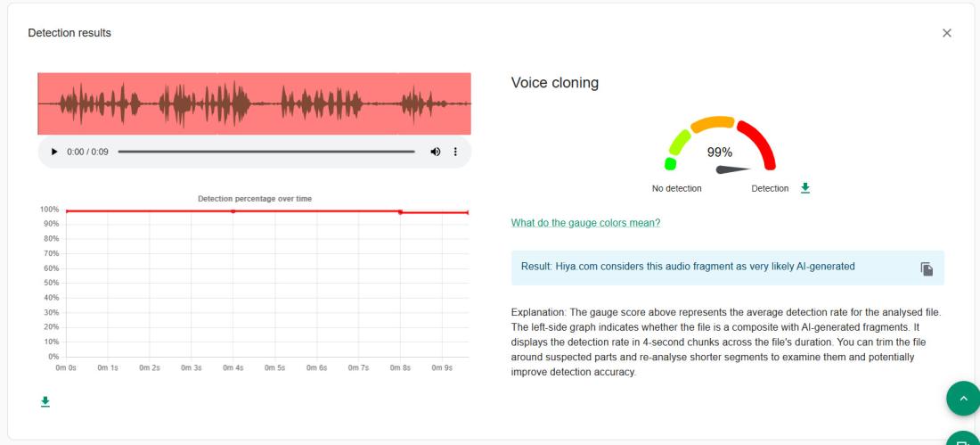This screenshot has height=445, width=980.
Task: Click the red audio waveform display
Action: coord(254,103)
